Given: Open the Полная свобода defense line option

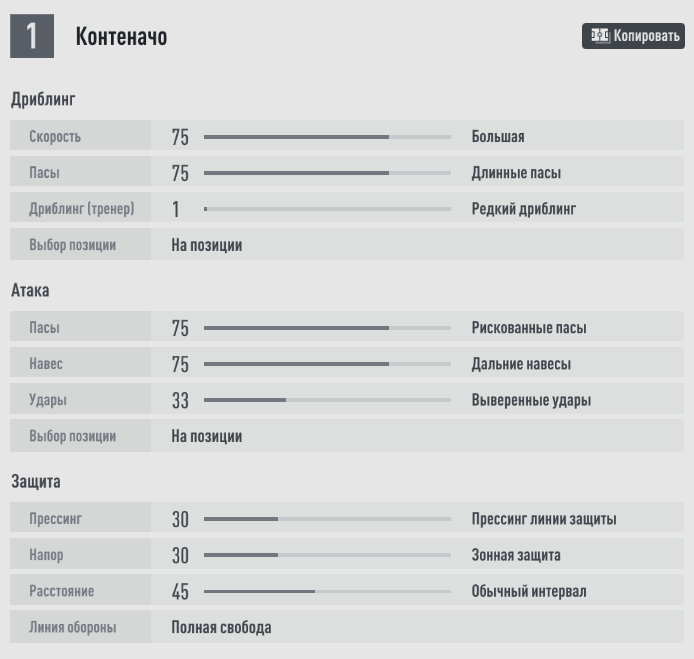Looking at the screenshot, I should tap(221, 627).
